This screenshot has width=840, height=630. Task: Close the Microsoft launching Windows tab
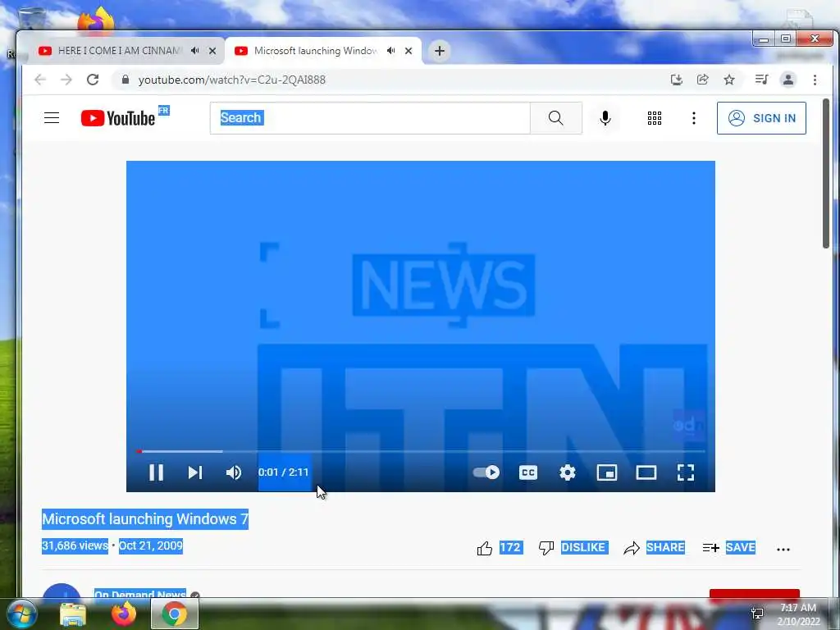[409, 51]
